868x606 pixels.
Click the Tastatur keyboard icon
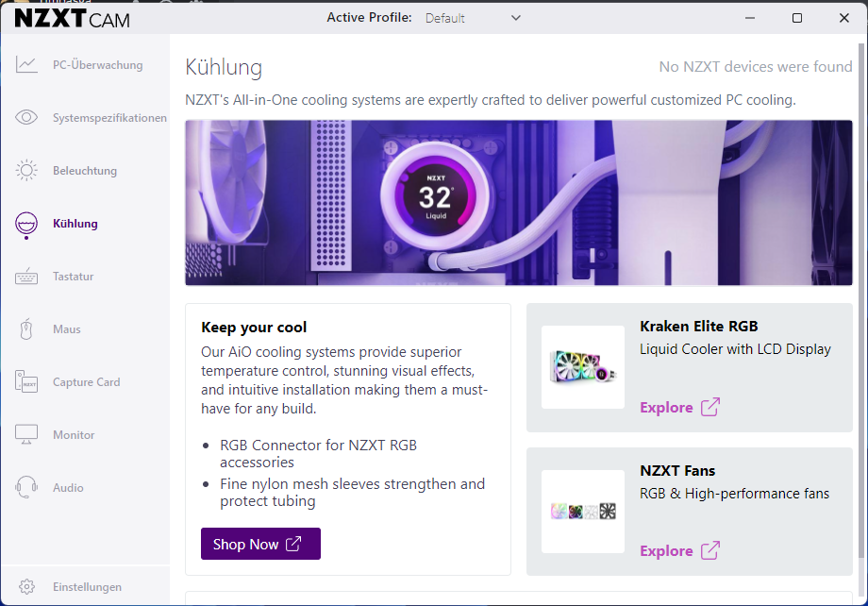pos(26,277)
